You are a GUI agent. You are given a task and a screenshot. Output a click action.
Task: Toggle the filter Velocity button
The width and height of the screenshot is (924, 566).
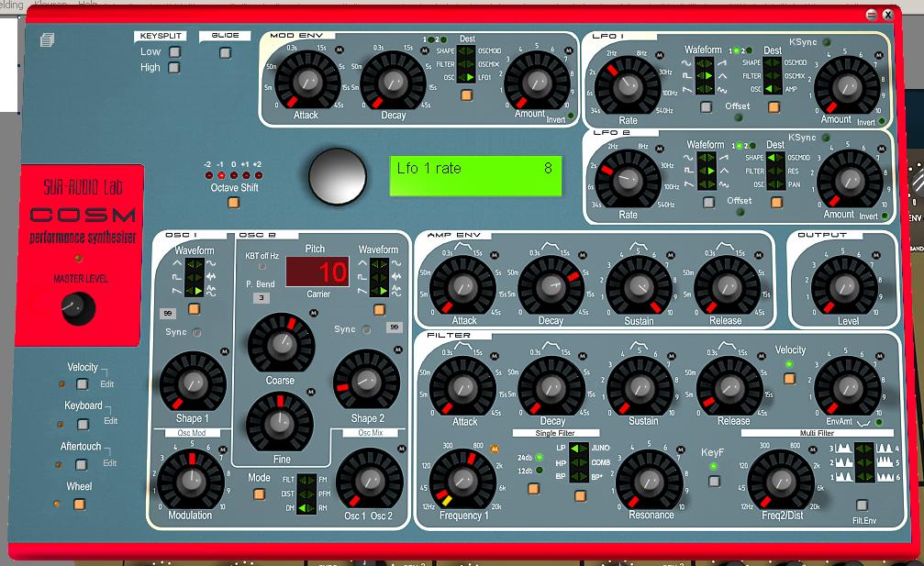[x=790, y=379]
